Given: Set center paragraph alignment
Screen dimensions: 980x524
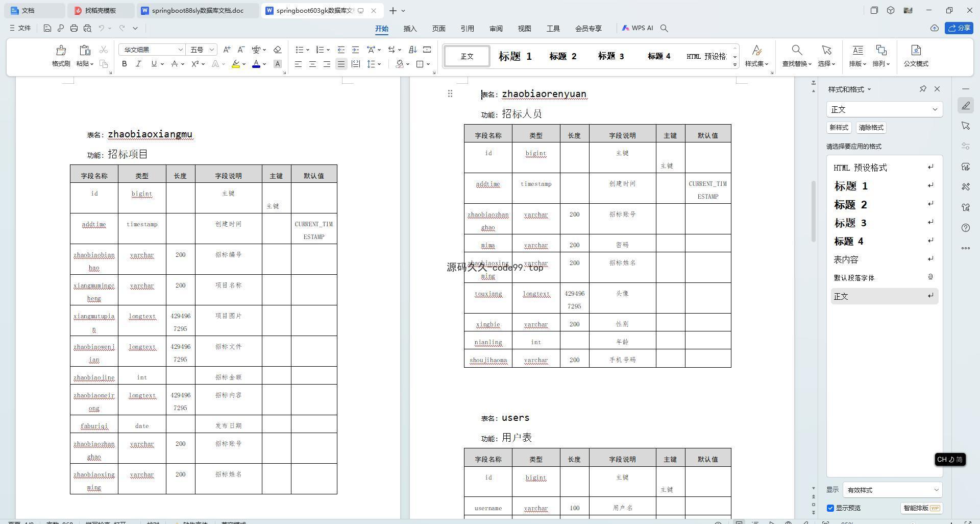Looking at the screenshot, I should (312, 64).
